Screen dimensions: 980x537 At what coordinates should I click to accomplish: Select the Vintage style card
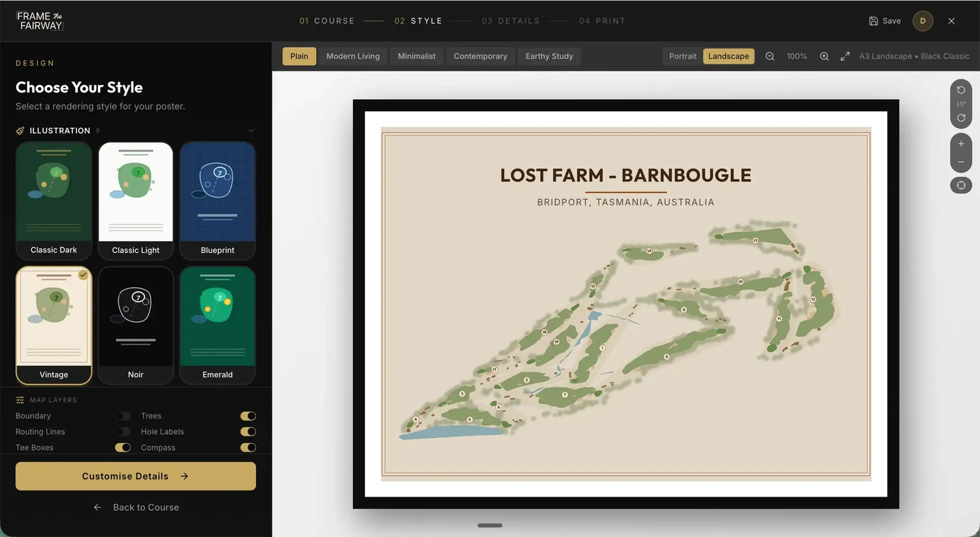(54, 326)
